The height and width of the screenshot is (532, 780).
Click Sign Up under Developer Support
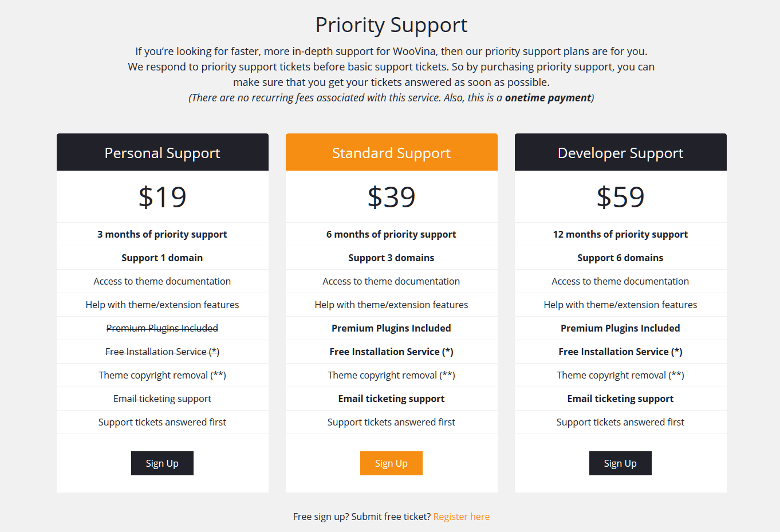point(620,463)
